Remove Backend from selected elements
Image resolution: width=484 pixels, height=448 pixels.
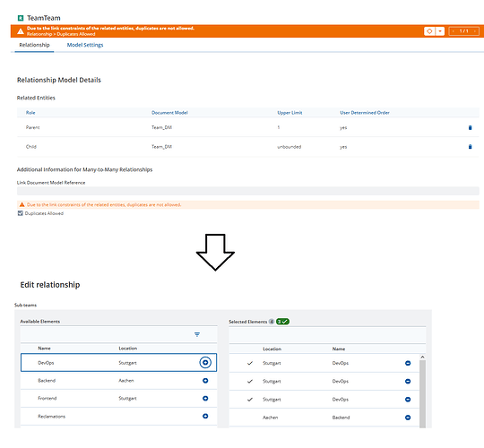pos(408,418)
